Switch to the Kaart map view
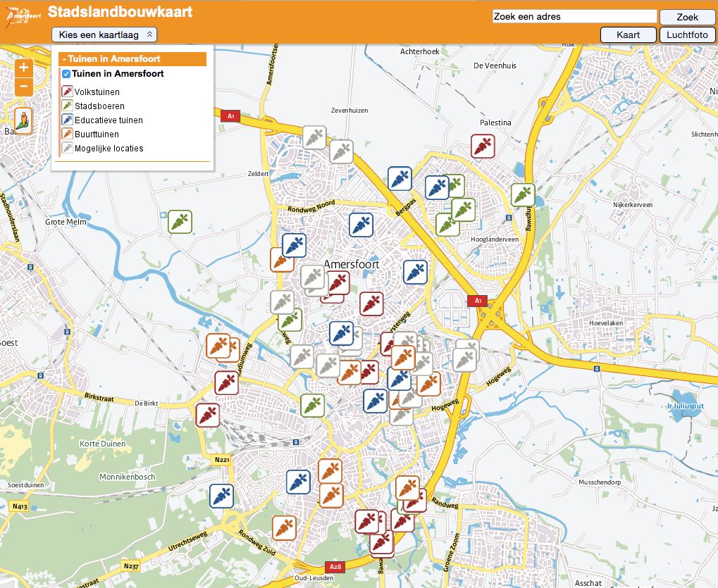 (628, 35)
